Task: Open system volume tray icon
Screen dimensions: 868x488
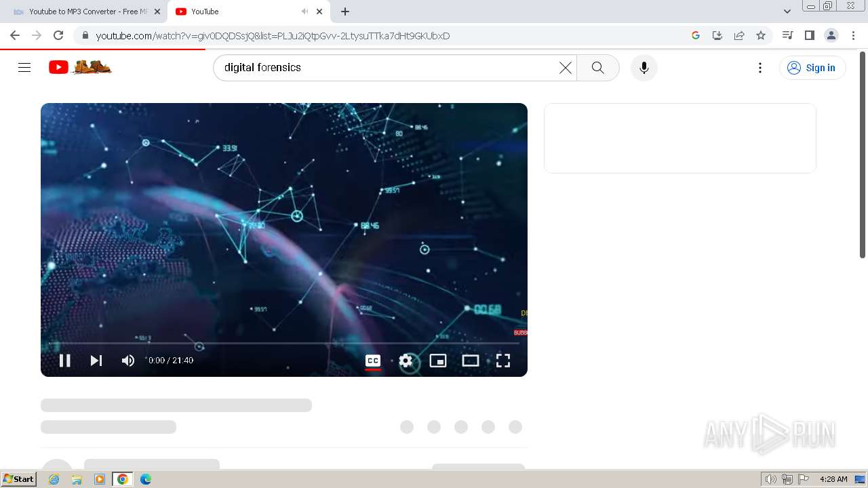Action: (x=770, y=479)
